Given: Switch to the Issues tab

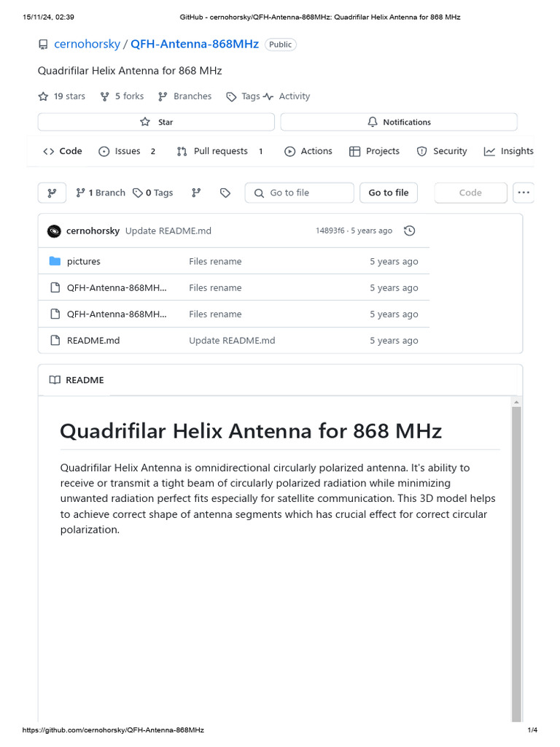Looking at the screenshot, I should tap(127, 151).
